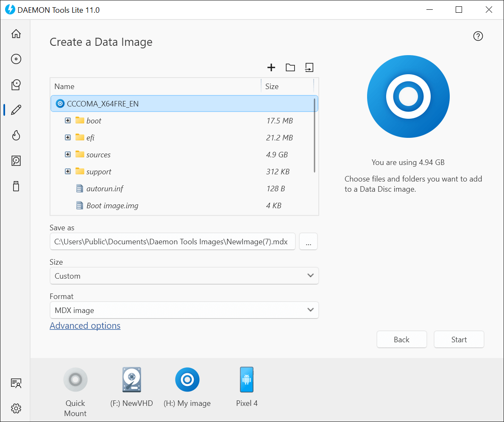
Task: Open the Settings gear icon
Action: pos(16,408)
